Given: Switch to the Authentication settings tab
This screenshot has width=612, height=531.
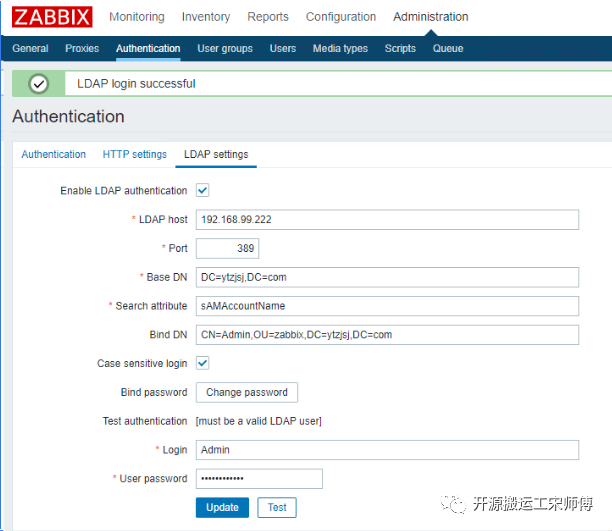Looking at the screenshot, I should tap(53, 154).
